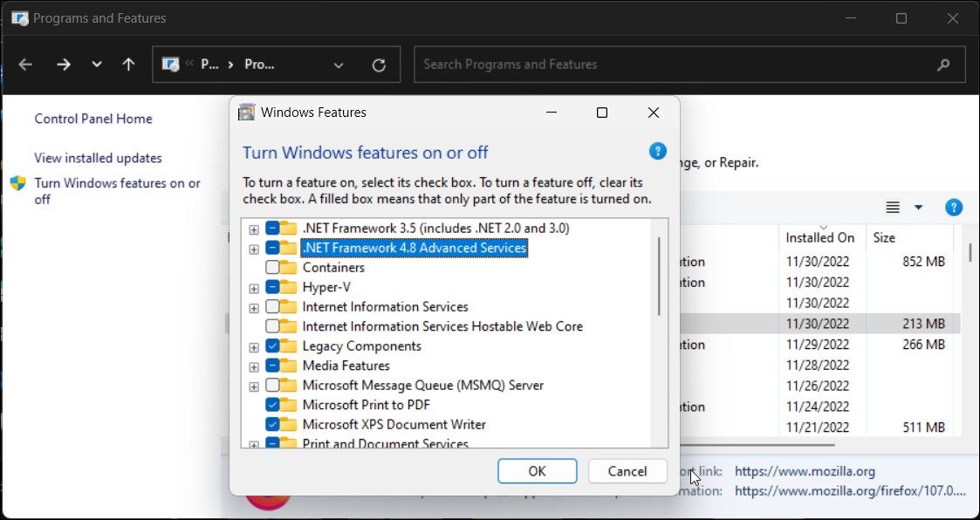This screenshot has width=980, height=520.
Task: Click the address bar Control Panel icon
Action: [171, 65]
